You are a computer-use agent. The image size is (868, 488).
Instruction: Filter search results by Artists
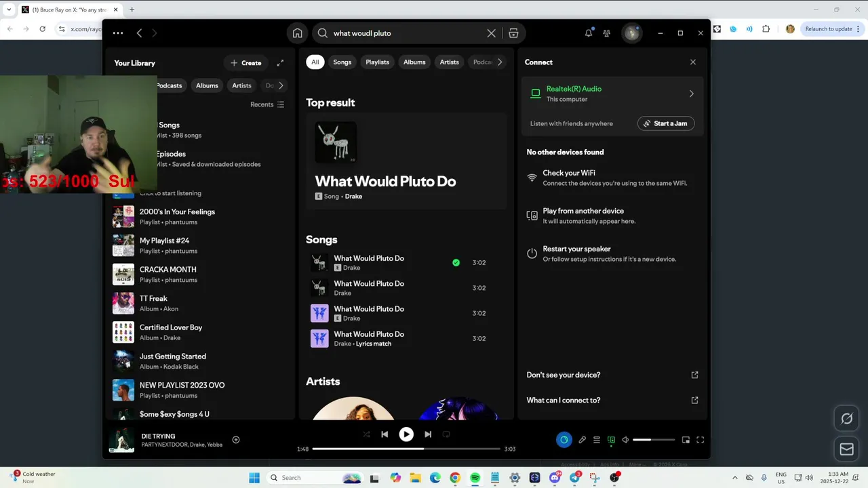tap(450, 62)
